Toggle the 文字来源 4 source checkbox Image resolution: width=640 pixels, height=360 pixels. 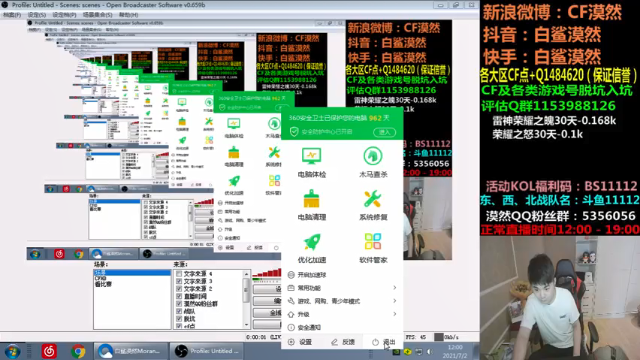[179, 274]
